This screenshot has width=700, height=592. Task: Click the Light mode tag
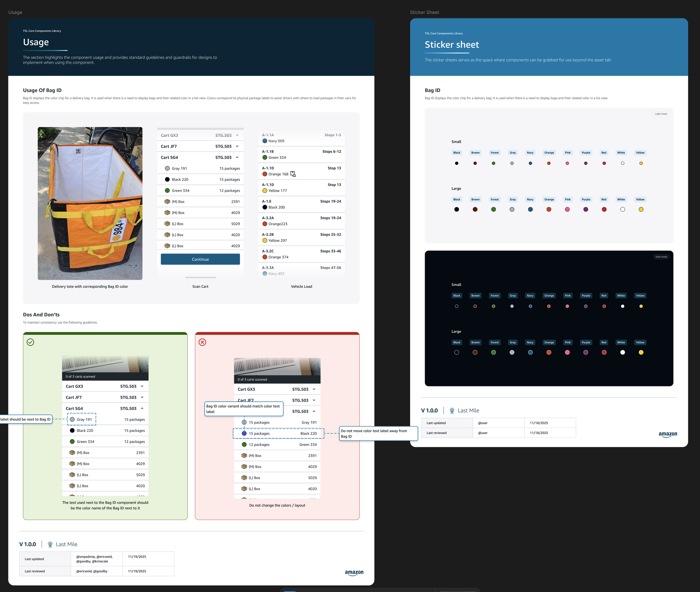pyautogui.click(x=661, y=114)
